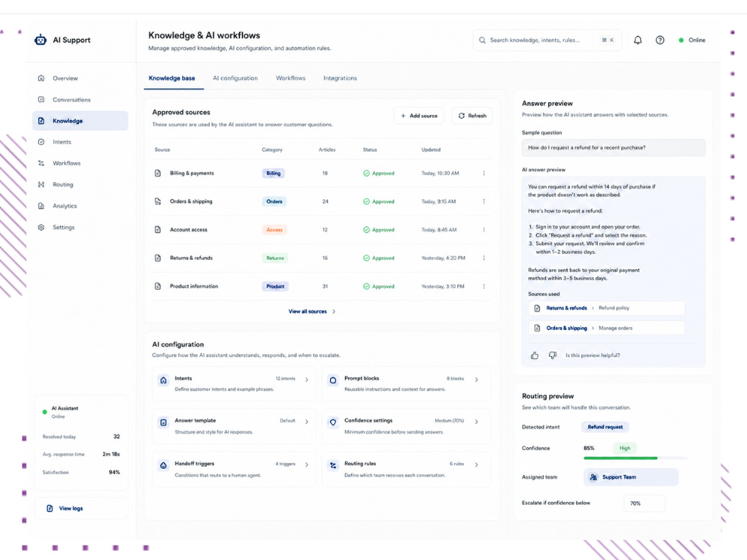
Task: Click the Add source button
Action: [419, 116]
